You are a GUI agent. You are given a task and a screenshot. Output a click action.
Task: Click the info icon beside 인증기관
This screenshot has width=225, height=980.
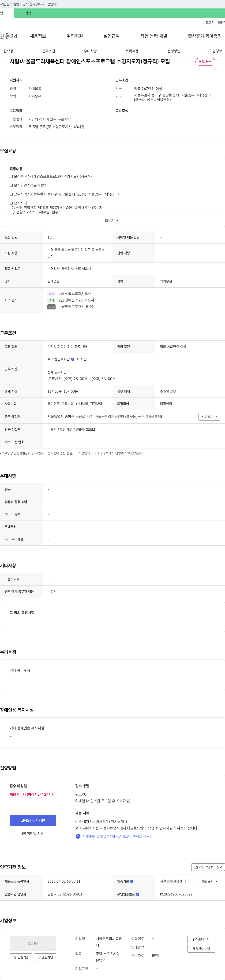pos(132,881)
